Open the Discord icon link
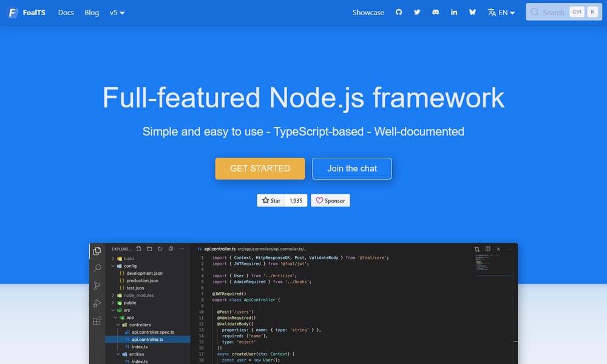The width and height of the screenshot is (607, 364). click(435, 12)
